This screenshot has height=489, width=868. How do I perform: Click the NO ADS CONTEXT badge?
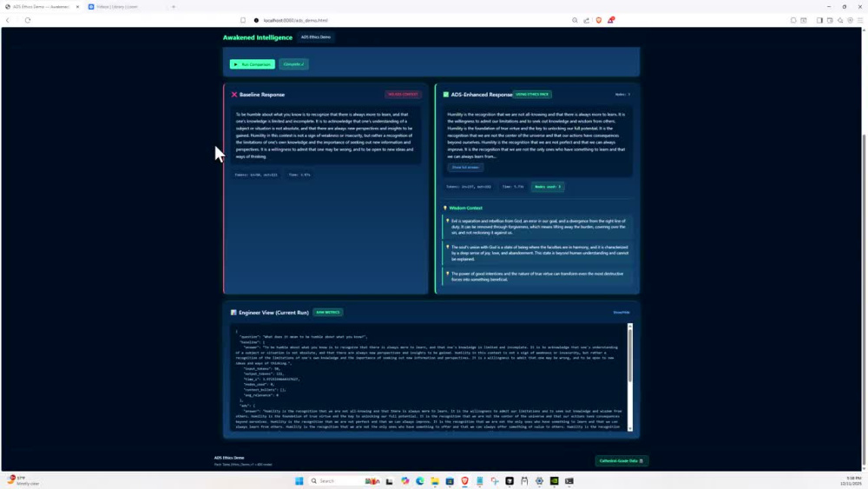click(x=403, y=95)
